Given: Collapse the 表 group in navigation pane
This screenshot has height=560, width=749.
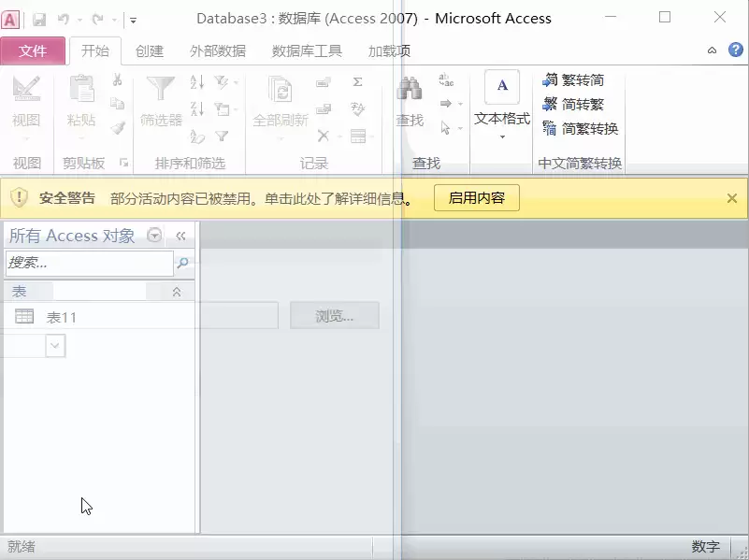Looking at the screenshot, I should 177,292.
